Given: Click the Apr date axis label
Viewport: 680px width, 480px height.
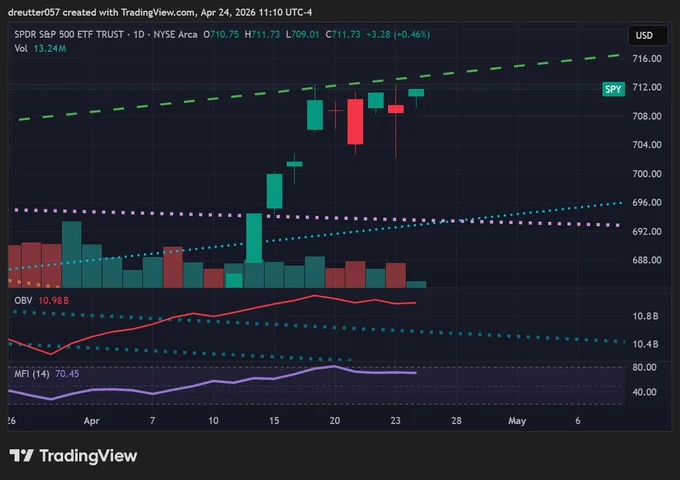Looking at the screenshot, I should (x=92, y=421).
